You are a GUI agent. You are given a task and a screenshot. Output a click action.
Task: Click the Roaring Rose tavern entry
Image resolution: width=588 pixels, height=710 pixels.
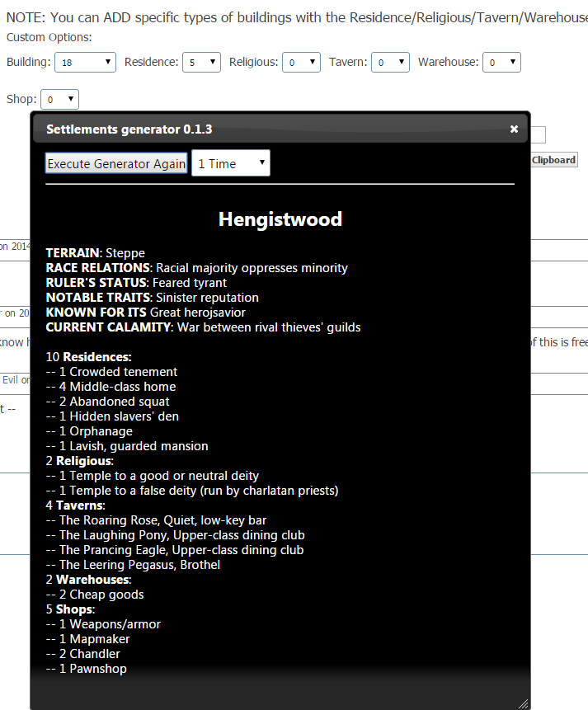coord(162,520)
